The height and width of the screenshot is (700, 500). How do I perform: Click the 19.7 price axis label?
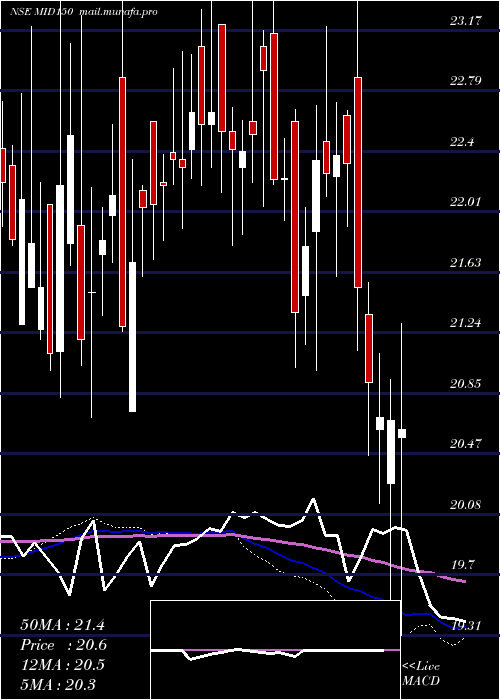(x=462, y=565)
